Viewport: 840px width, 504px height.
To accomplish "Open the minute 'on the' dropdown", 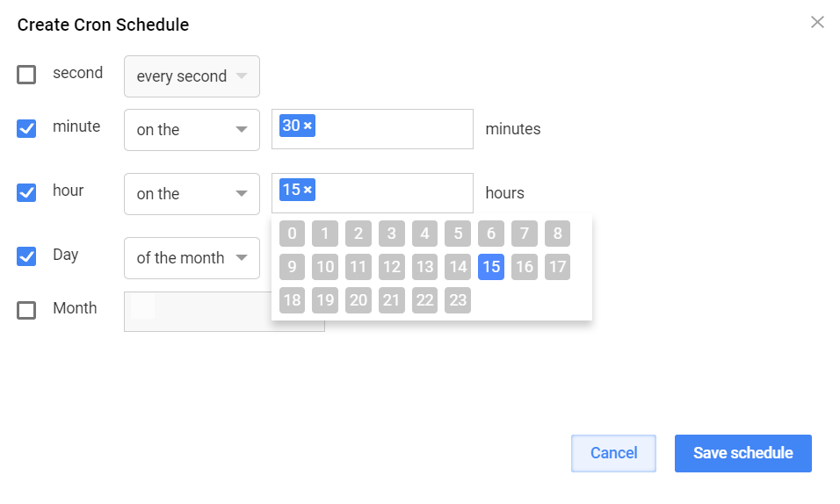I will [192, 130].
